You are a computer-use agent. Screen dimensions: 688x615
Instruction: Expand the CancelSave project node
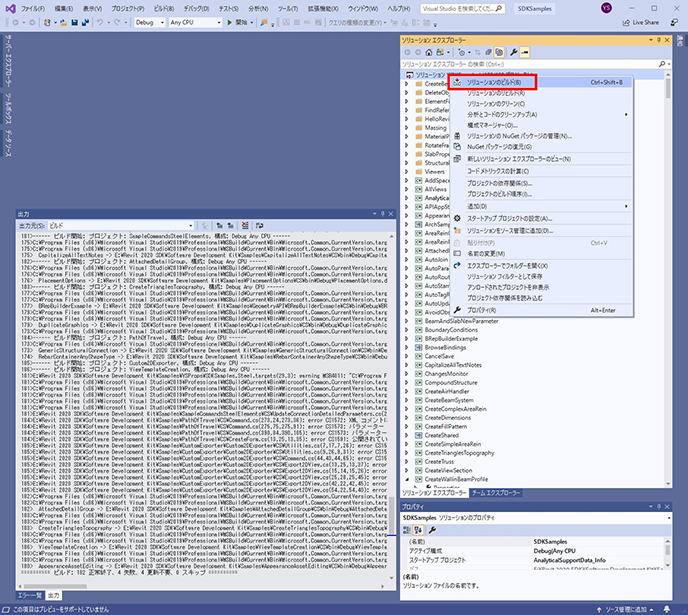pos(406,356)
